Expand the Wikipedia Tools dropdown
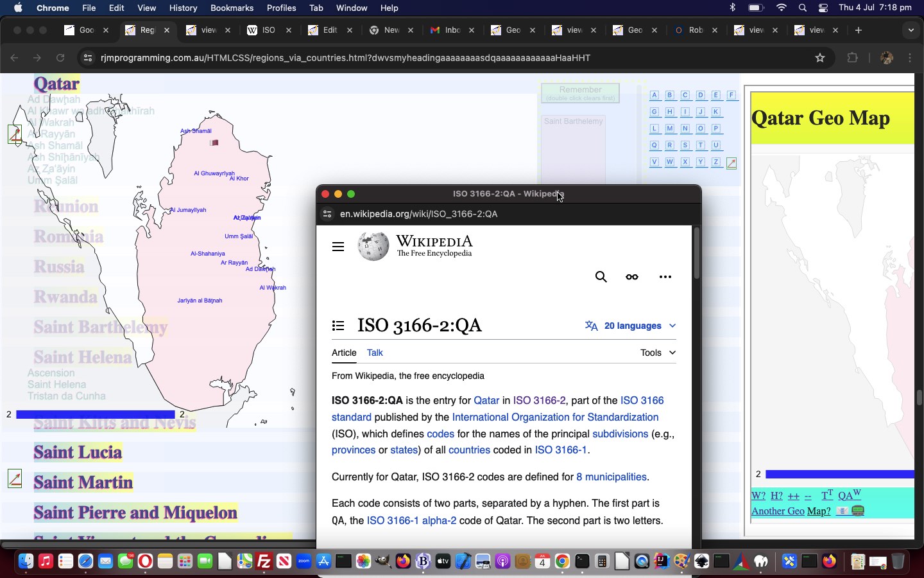This screenshot has width=924, height=578. click(x=658, y=353)
